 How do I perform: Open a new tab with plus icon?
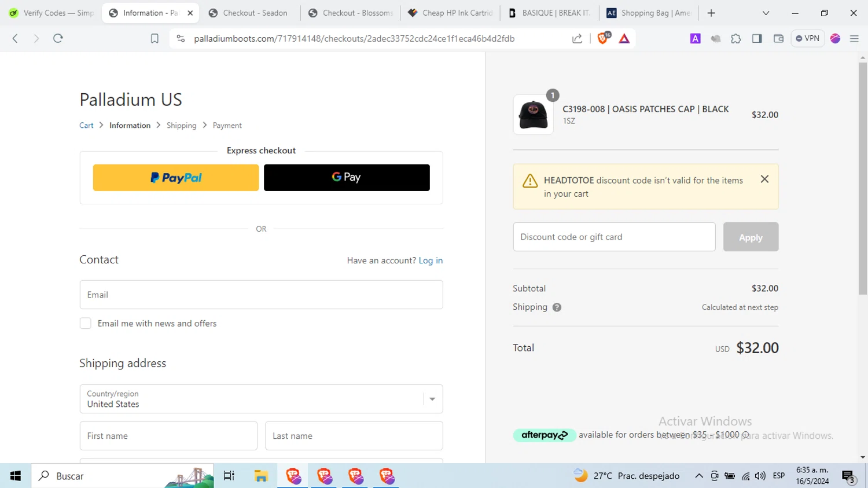(711, 13)
